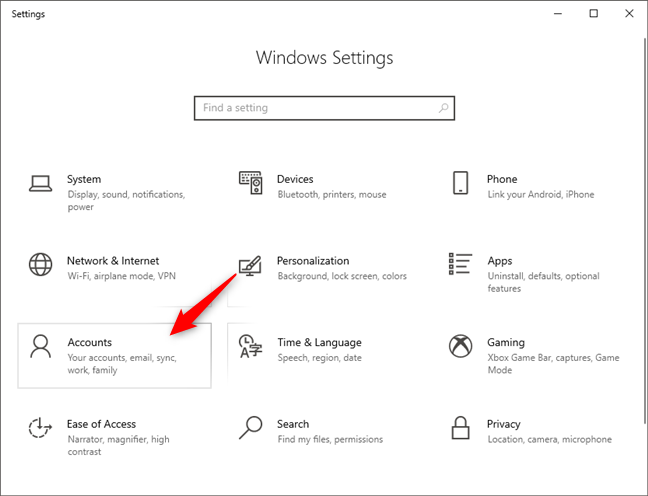Open Personalization heading
Screen dimensions: 648x496
tap(313, 261)
